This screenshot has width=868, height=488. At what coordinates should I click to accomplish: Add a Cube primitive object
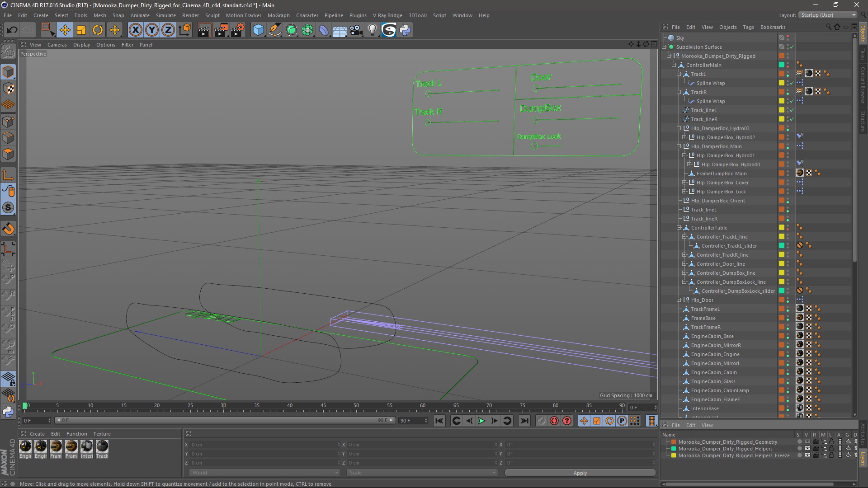258,30
